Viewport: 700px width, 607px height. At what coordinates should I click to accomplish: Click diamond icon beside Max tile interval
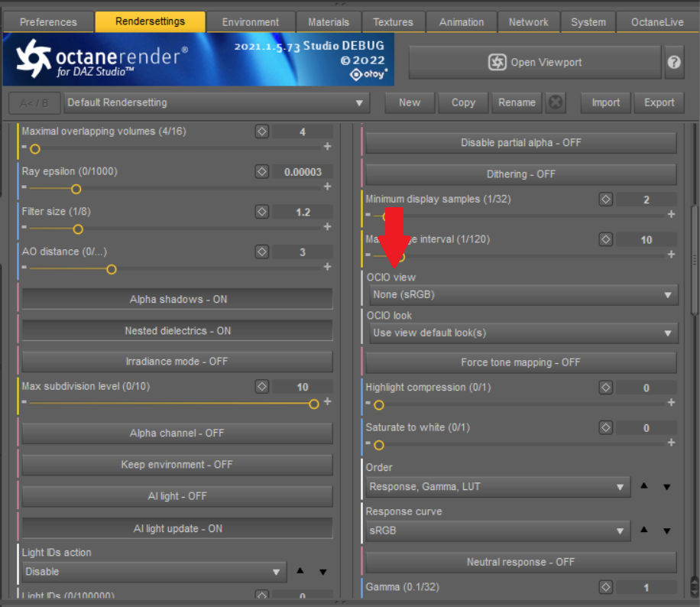[x=606, y=239]
